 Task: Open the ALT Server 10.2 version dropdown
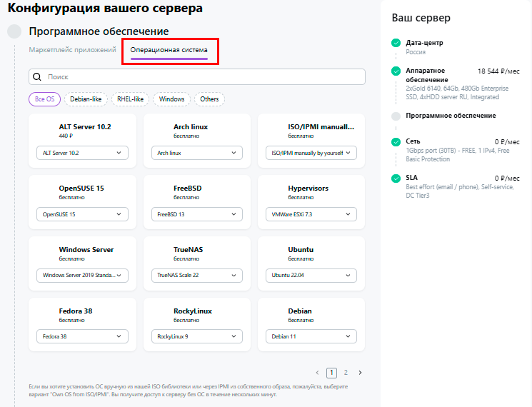[x=82, y=153]
